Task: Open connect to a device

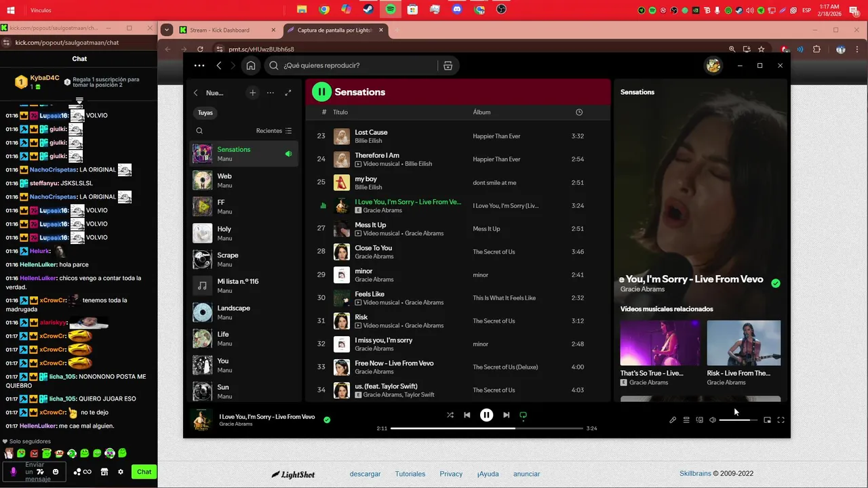Action: [699, 420]
